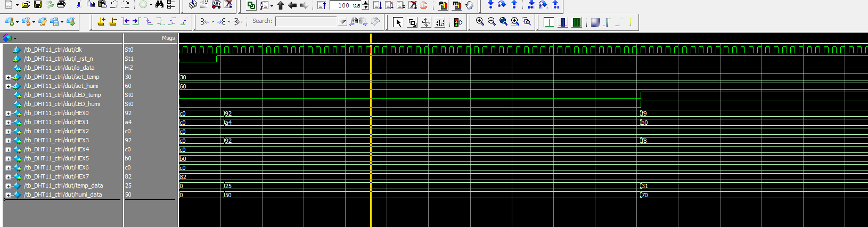Expand the temp_data signal bus
The image size is (868, 227).
coord(8,186)
